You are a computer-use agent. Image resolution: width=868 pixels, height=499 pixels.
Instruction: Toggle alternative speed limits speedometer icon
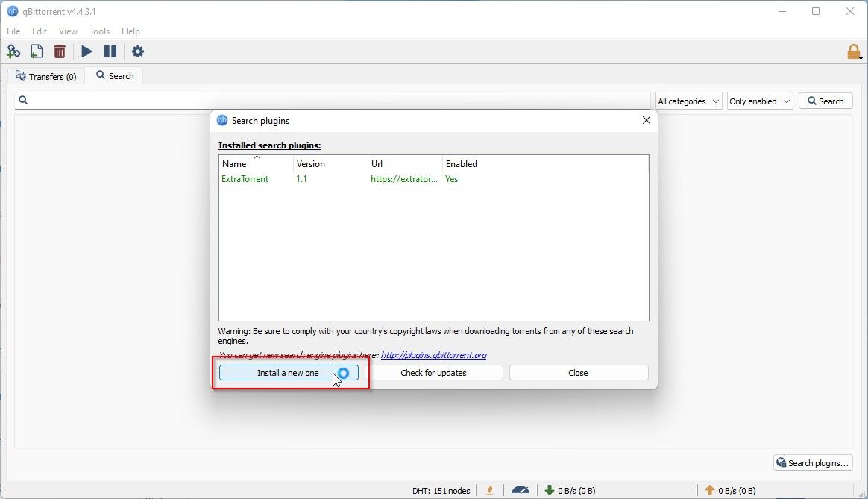click(521, 490)
